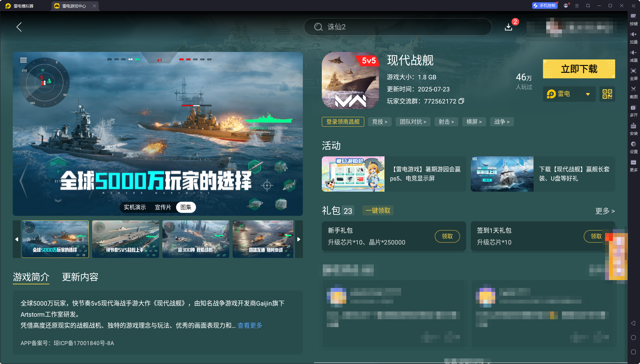Screen dimensions: 640x364
Task: Show the QR code download icon
Action: (x=607, y=94)
